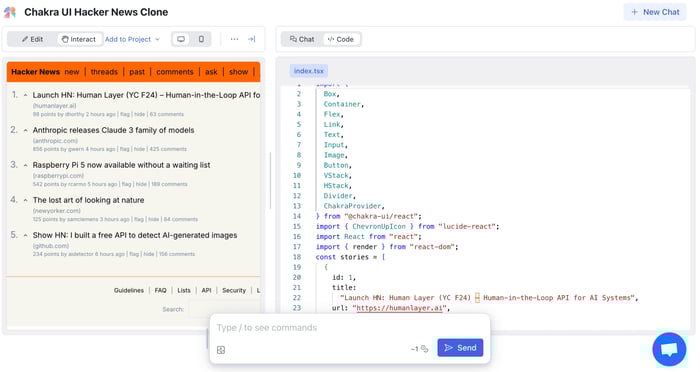Start a New Chat
The height and width of the screenshot is (372, 700).
[655, 12]
